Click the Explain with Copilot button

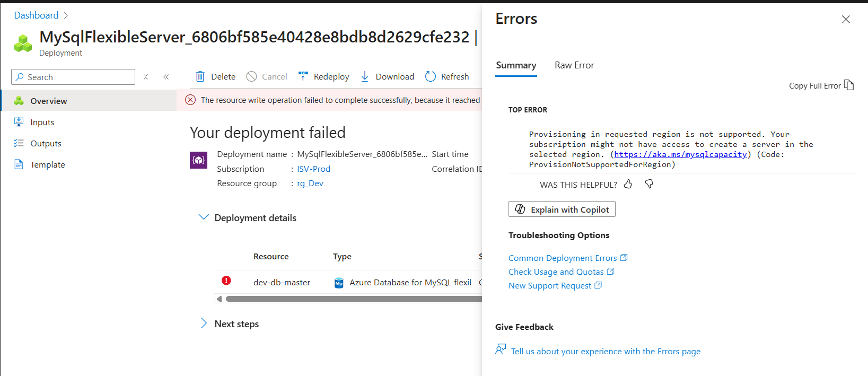562,209
